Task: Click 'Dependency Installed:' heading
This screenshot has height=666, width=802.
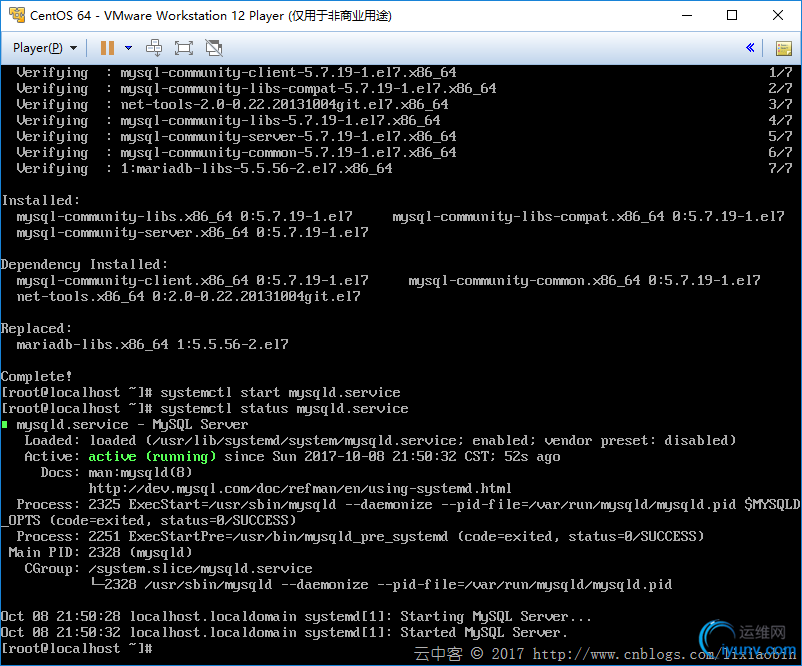Action: (x=84, y=265)
